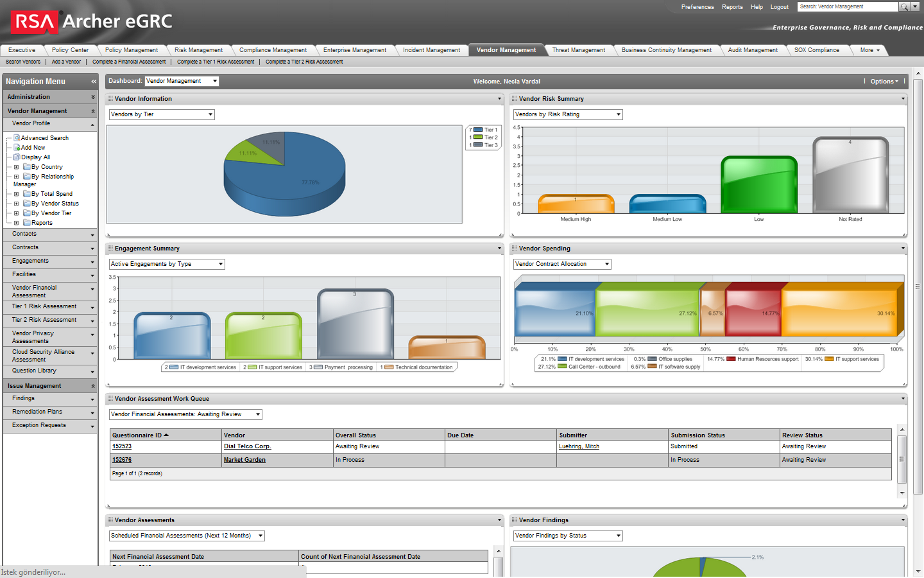Click the search magnifier icon
The width and height of the screenshot is (924, 578).
pos(904,6)
